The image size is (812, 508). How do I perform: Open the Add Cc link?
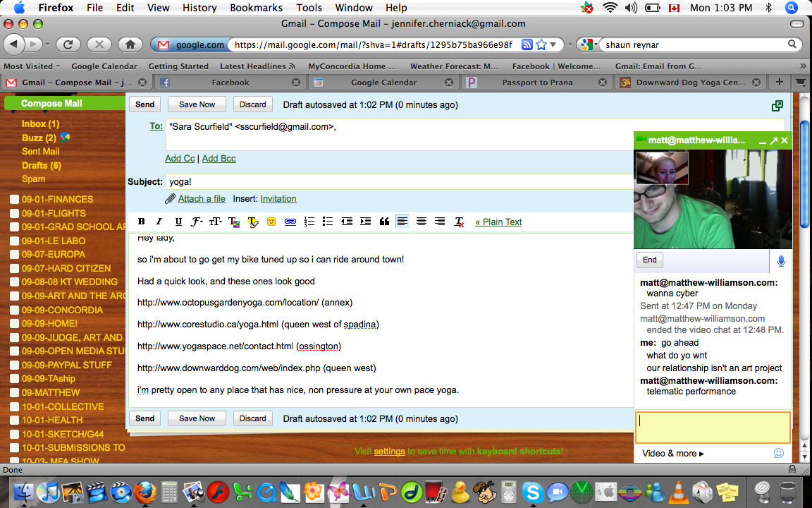180,159
